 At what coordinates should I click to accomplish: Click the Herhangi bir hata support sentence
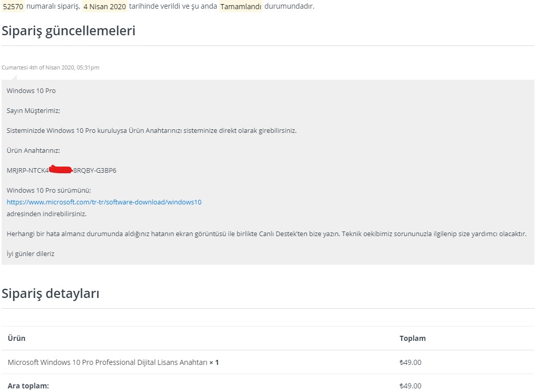pos(266,234)
